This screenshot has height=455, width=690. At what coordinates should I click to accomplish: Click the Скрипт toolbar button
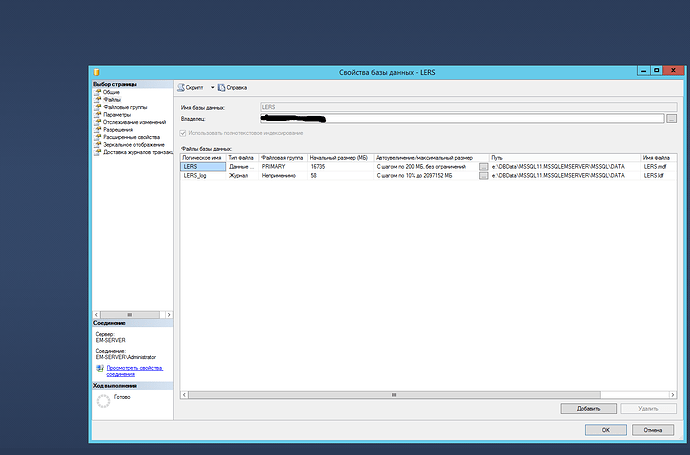(x=191, y=88)
